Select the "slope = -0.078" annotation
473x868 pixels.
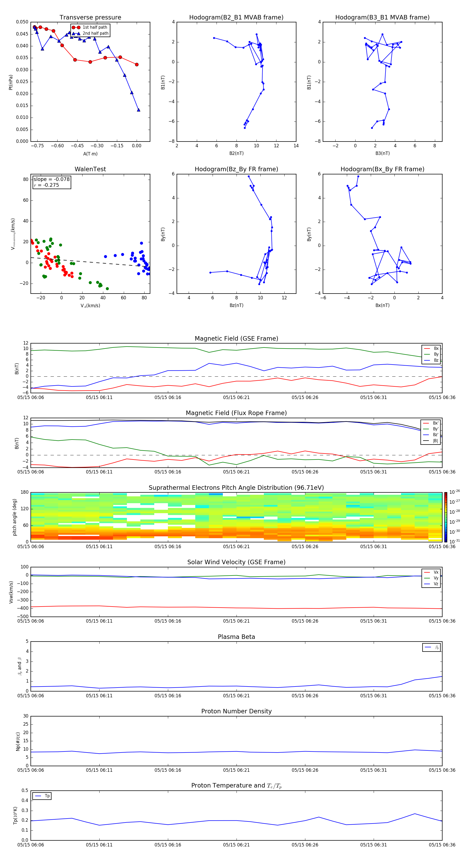click(x=52, y=179)
